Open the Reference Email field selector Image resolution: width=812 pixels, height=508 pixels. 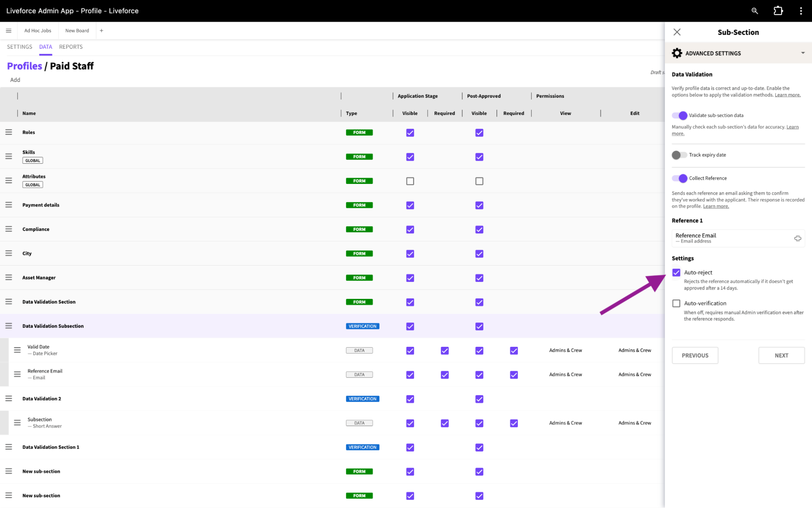pyautogui.click(x=738, y=238)
